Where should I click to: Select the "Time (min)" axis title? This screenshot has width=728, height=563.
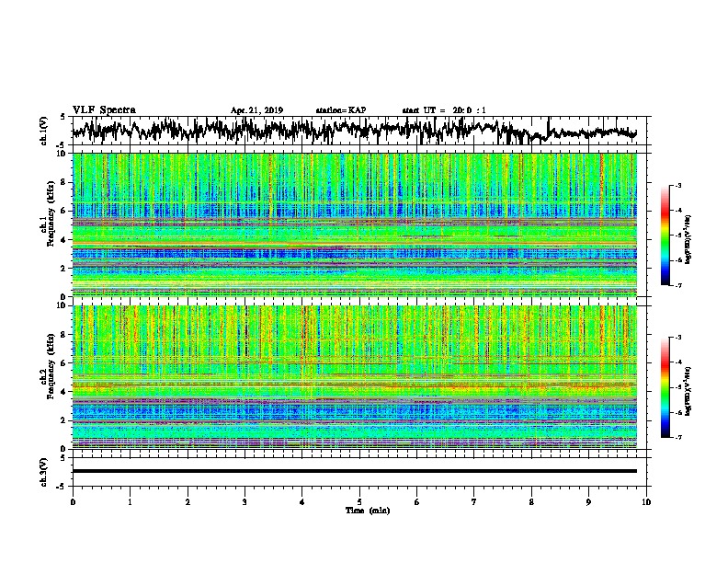click(368, 511)
